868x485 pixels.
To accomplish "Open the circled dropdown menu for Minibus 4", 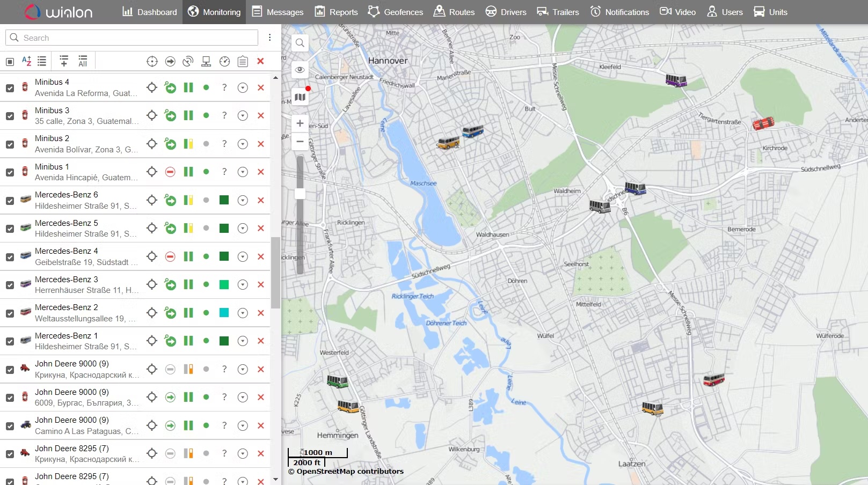I will (x=243, y=87).
